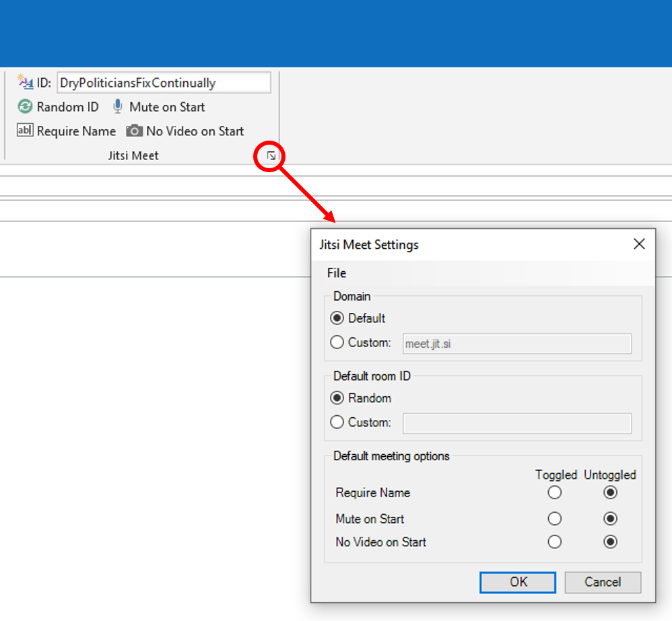Confirm settings with OK button

[518, 582]
